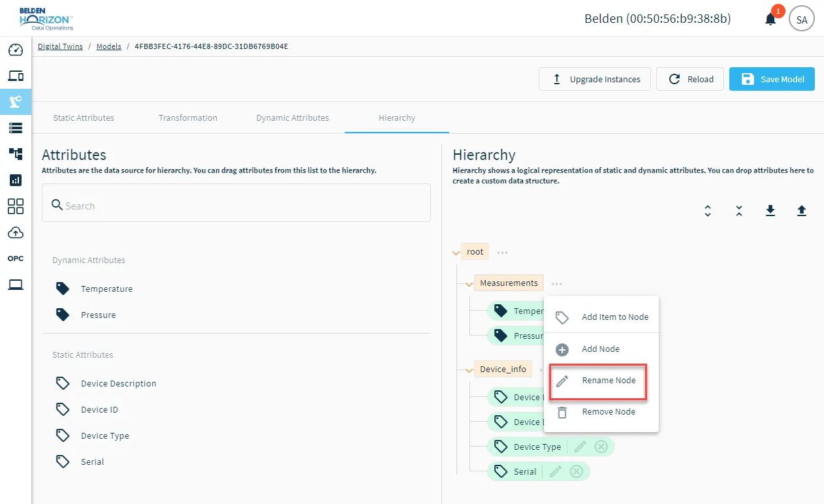This screenshot has width=824, height=504.
Task: Choose Add Node from context menu
Action: (601, 349)
